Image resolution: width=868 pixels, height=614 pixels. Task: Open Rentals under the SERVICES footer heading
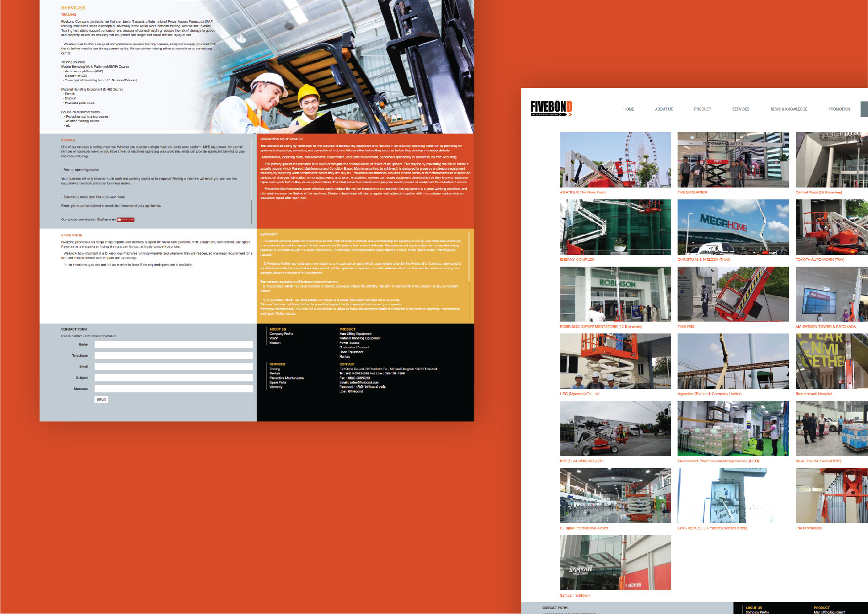tap(275, 374)
